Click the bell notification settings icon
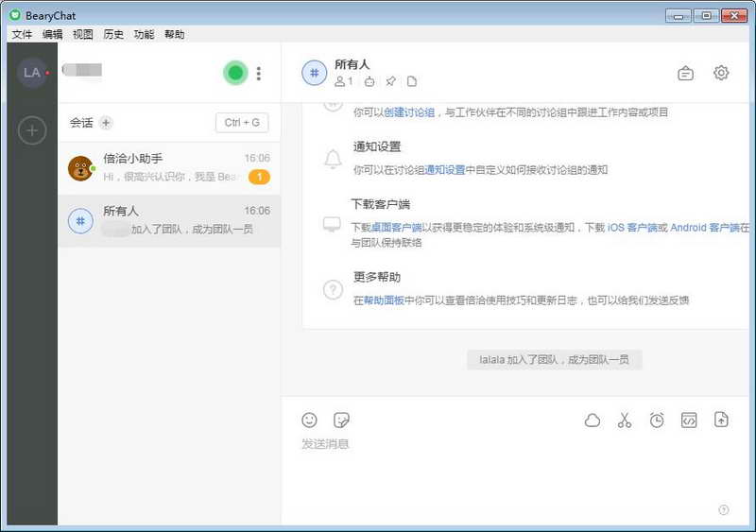The width and height of the screenshot is (756, 532). (333, 159)
